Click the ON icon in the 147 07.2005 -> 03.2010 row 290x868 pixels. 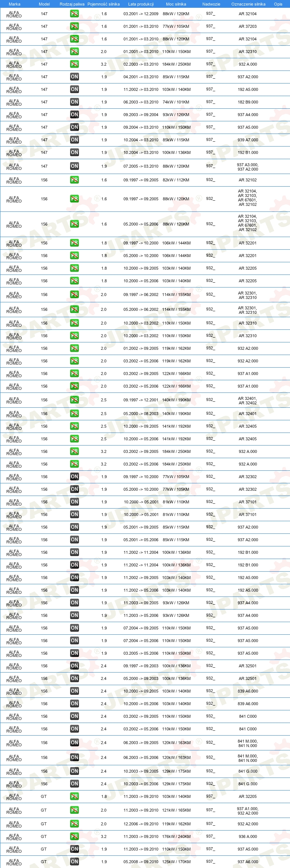coord(74,166)
